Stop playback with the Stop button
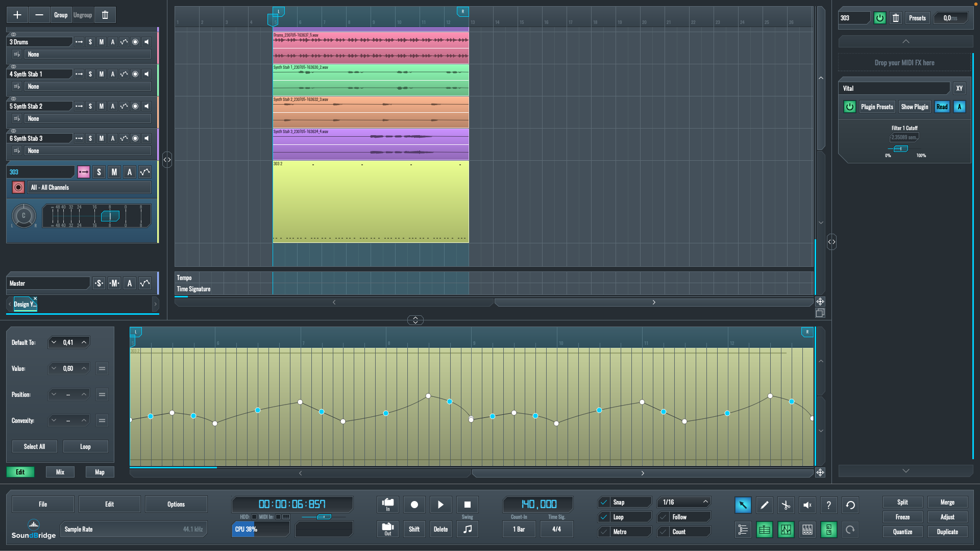 (x=467, y=505)
